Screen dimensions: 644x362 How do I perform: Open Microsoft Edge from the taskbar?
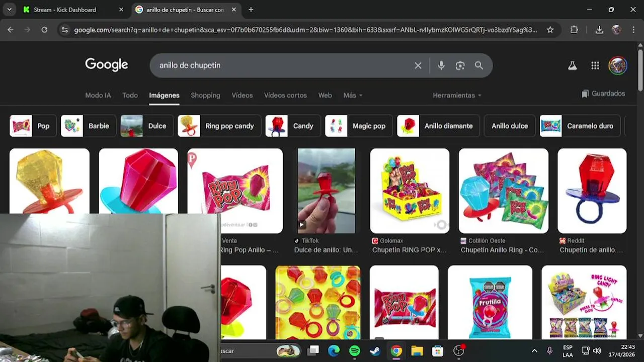tap(334, 350)
